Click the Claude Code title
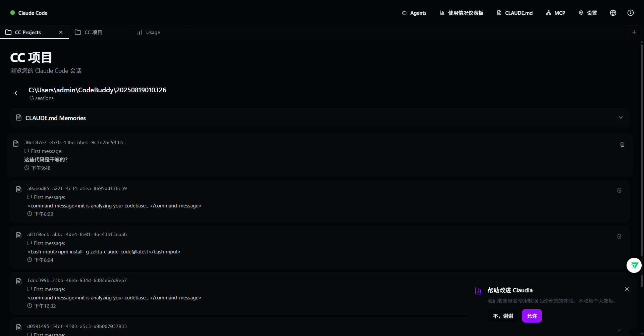 pyautogui.click(x=33, y=13)
